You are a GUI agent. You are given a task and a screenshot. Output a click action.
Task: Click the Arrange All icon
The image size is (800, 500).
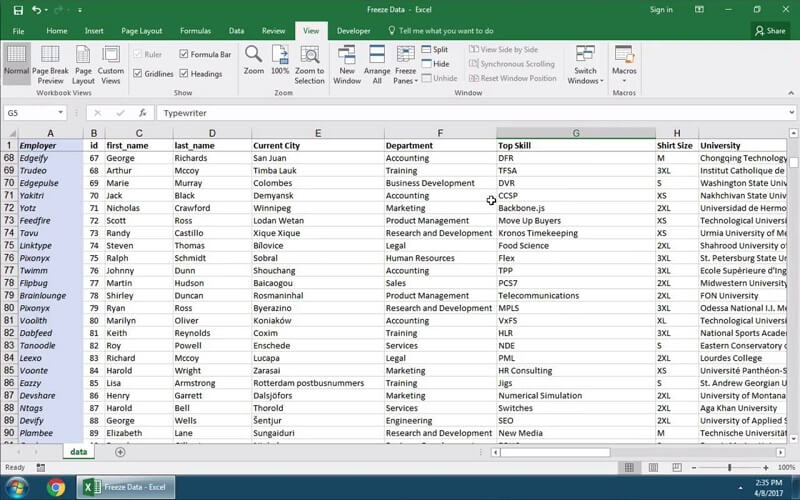pyautogui.click(x=377, y=60)
